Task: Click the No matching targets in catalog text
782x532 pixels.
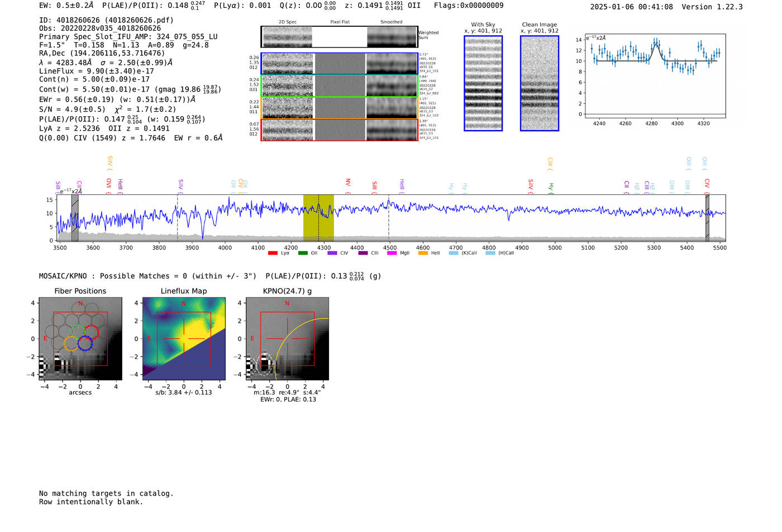Action: click(x=106, y=493)
